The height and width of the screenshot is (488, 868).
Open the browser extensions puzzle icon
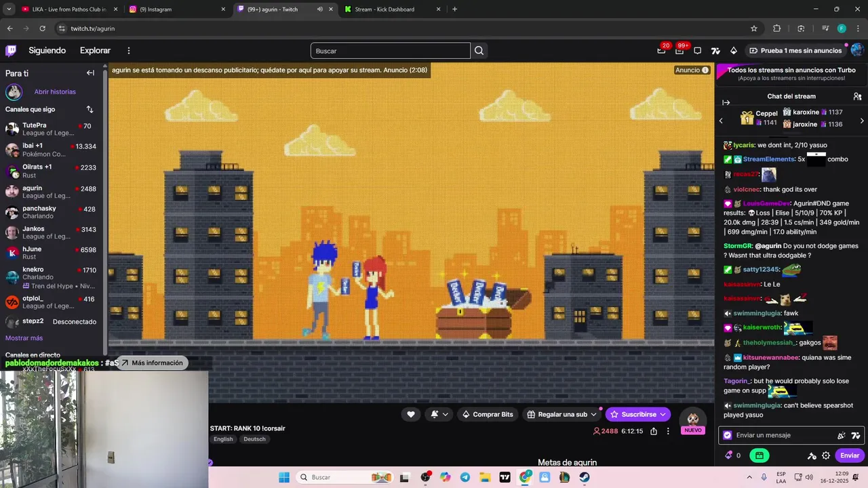(x=777, y=28)
